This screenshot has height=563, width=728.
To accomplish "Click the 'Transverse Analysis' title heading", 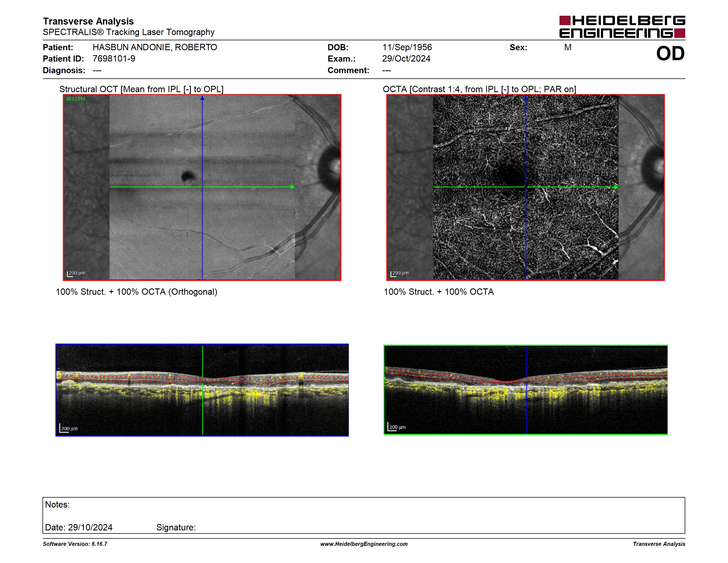I will click(88, 21).
